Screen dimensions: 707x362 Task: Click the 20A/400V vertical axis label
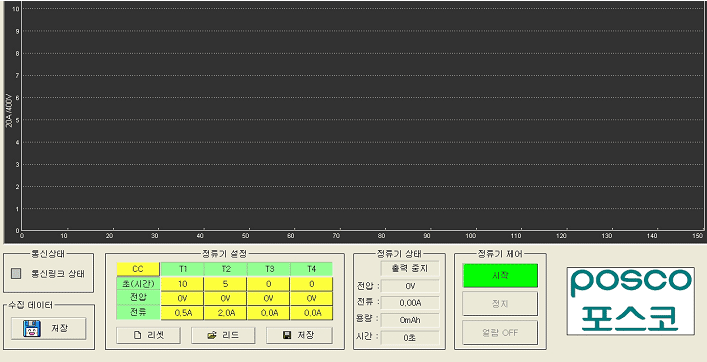pos(9,110)
